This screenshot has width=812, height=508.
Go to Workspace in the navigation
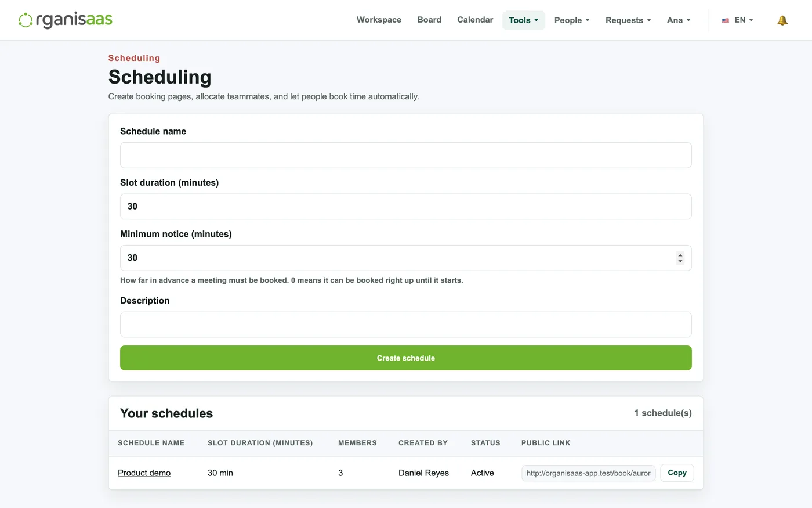[379, 20]
